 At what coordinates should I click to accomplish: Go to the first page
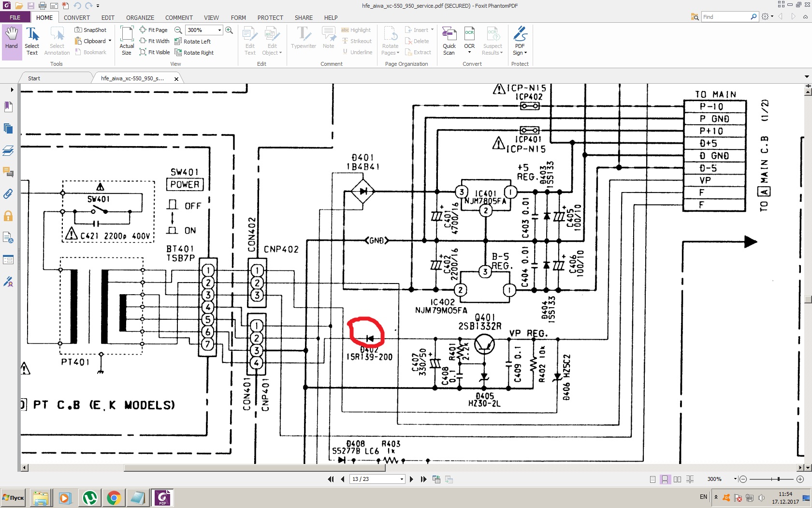[331, 479]
